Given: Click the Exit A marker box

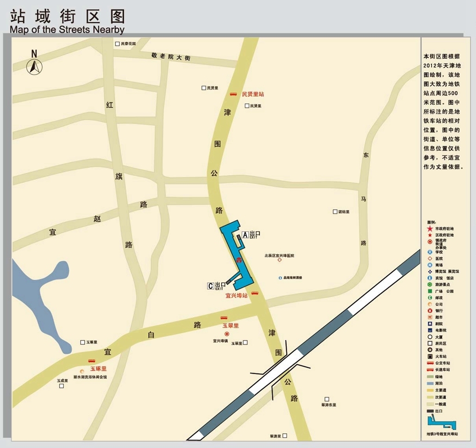Looking at the screenshot, I should pyautogui.click(x=245, y=235).
